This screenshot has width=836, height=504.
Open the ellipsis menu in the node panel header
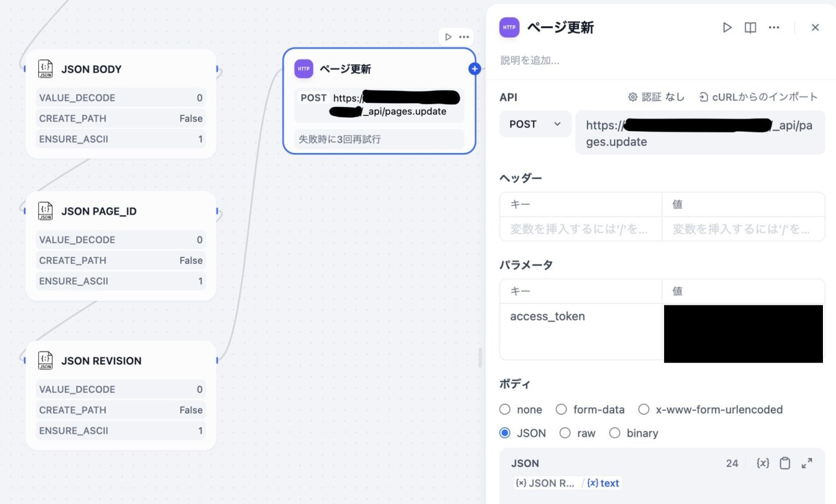(774, 27)
